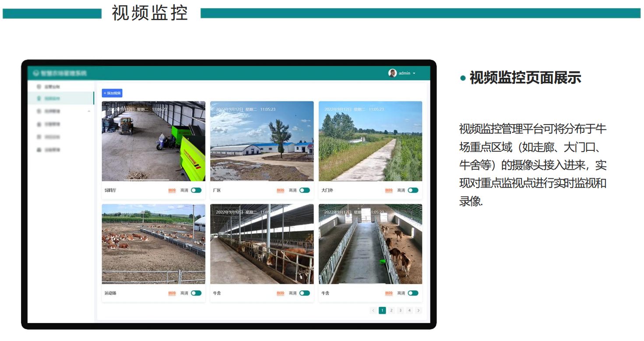Select the highlighted video monitoring sidebar icon
Image resolution: width=644 pixels, height=341 pixels.
pos(39,99)
